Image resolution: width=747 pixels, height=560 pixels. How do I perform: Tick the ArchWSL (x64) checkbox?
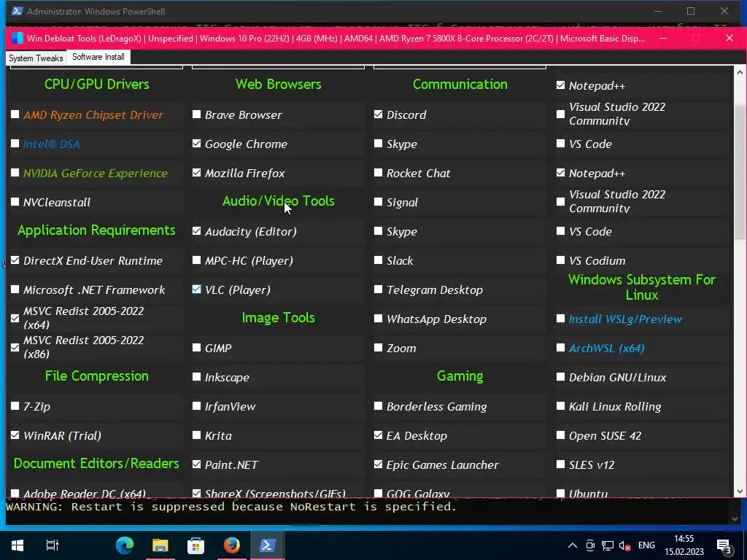(x=561, y=348)
